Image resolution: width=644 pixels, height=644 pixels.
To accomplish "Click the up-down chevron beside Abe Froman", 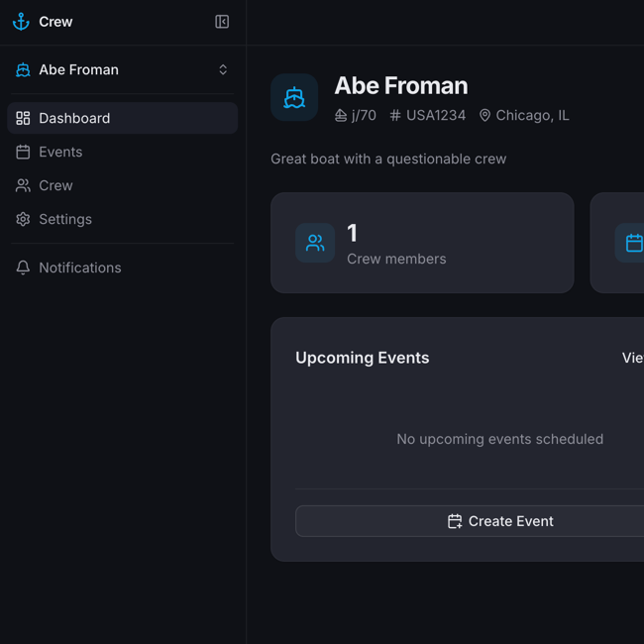I will [223, 69].
